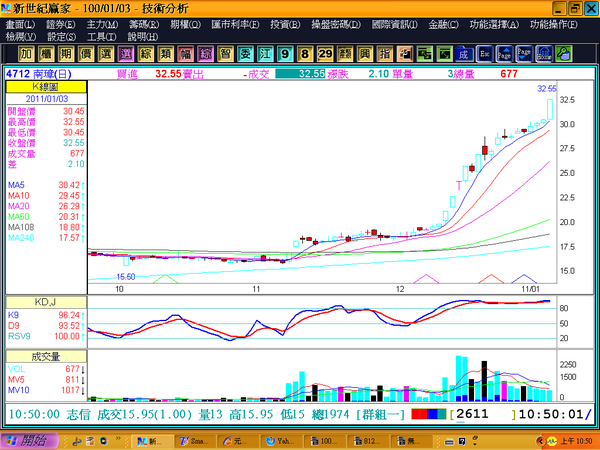Click the Page Up toolbar button
Viewport: 600px width, 450px height.
[x=504, y=54]
